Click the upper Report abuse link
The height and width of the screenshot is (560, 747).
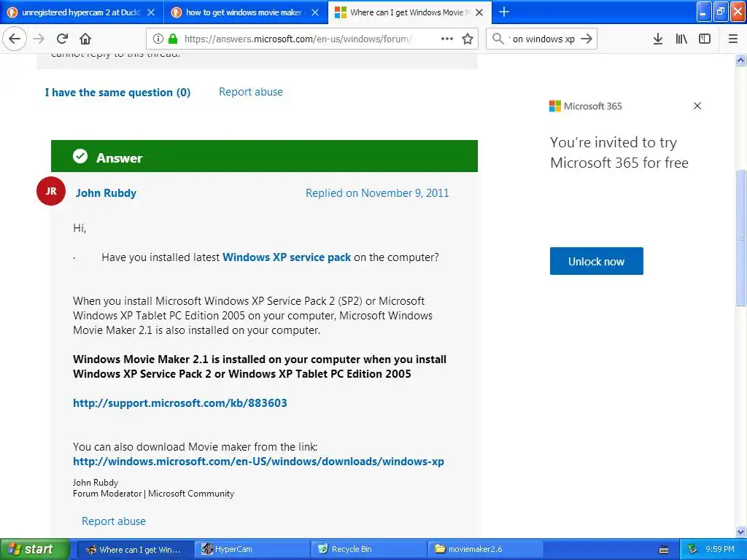251,92
